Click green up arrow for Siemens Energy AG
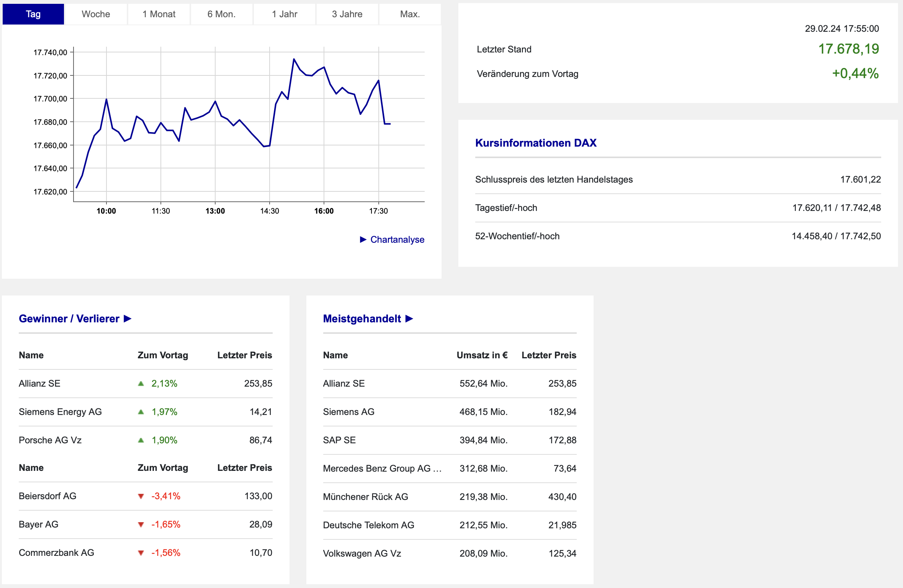 (141, 412)
